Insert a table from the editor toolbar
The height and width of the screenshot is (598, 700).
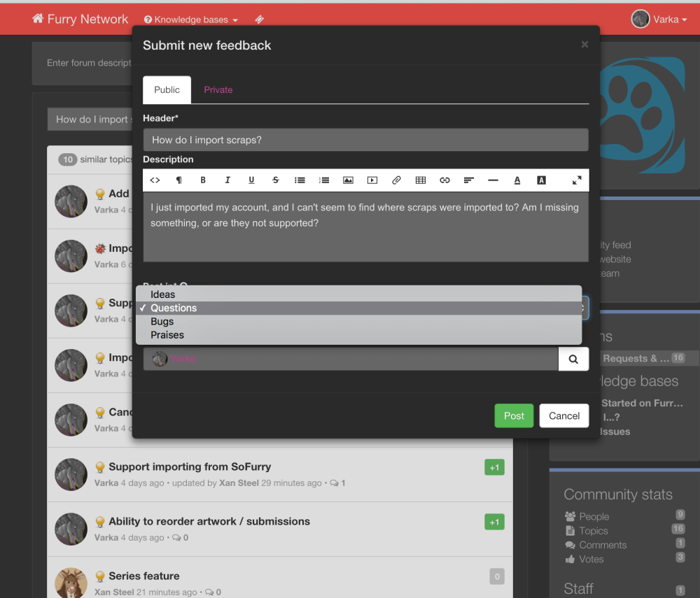coord(420,180)
